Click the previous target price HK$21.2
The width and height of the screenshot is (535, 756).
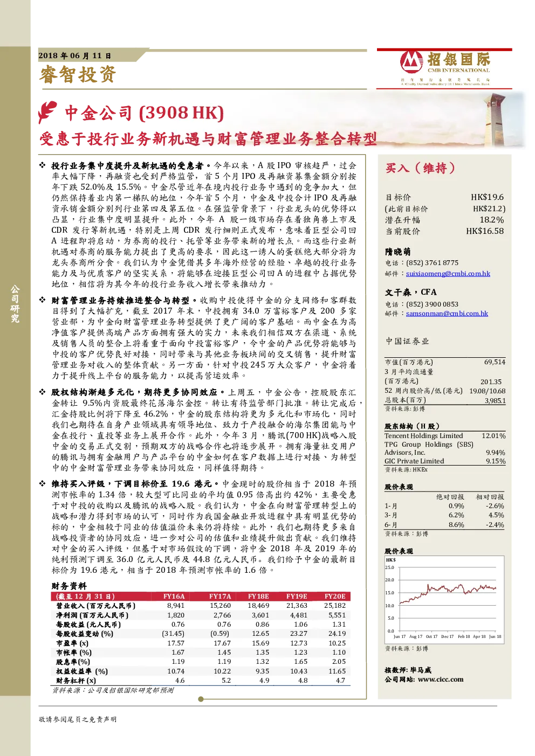click(x=489, y=209)
